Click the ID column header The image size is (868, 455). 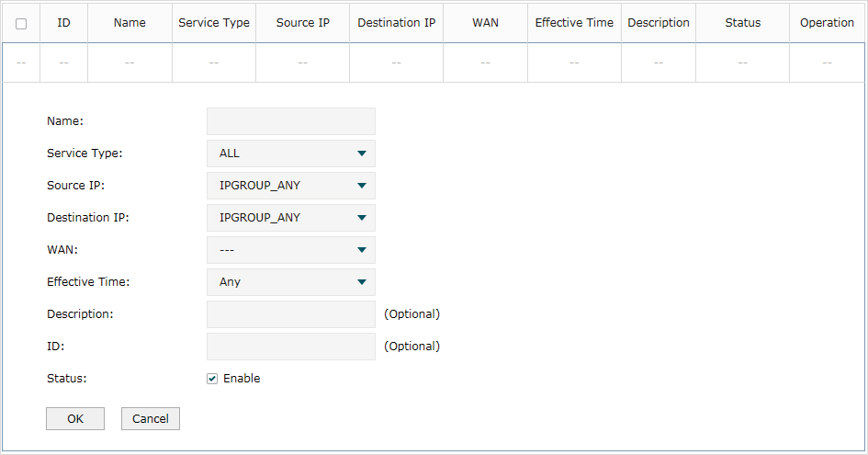pos(63,23)
